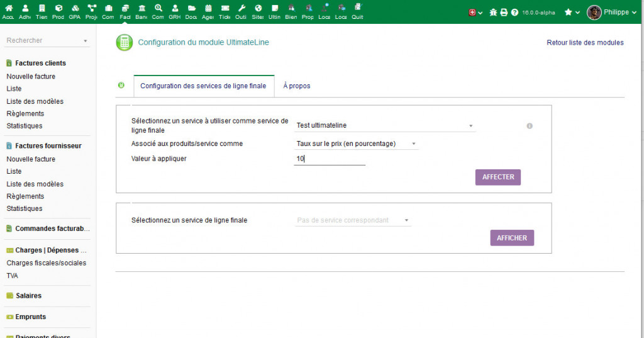
Task: Select 'Configuration des services de ligne finale' tab
Action: click(203, 86)
